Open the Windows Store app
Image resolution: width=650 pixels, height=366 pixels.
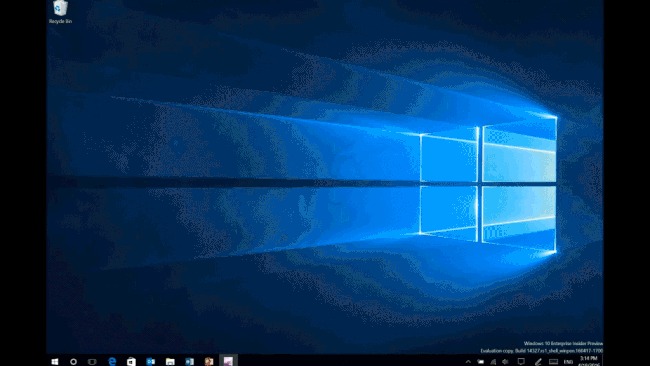[131, 361]
